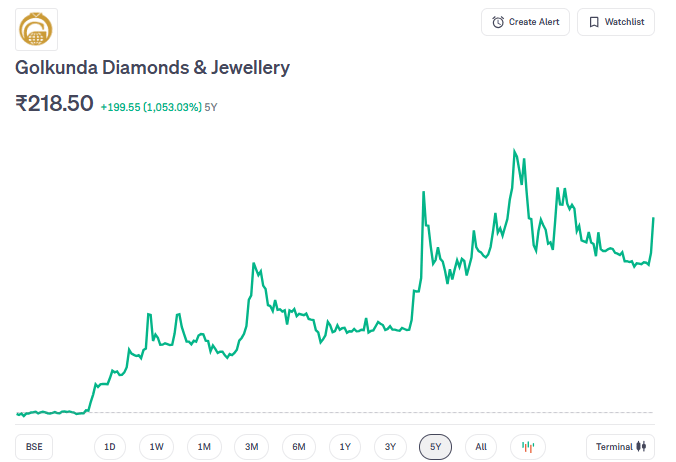Click the chart's highest price peak
Screen dimensions: 676x462
pos(514,150)
